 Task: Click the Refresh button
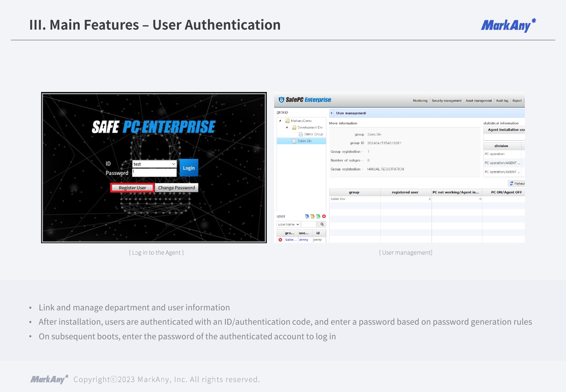517,184
